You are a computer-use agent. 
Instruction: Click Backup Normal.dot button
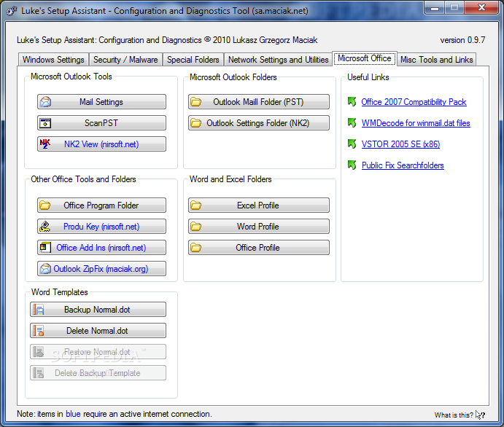98,310
